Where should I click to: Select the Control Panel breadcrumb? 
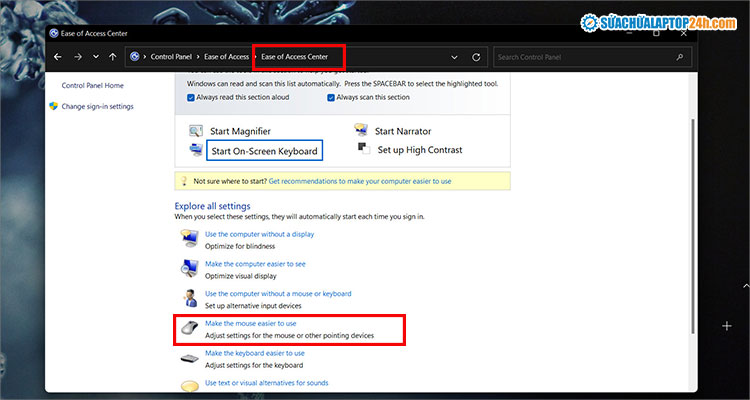(176, 57)
